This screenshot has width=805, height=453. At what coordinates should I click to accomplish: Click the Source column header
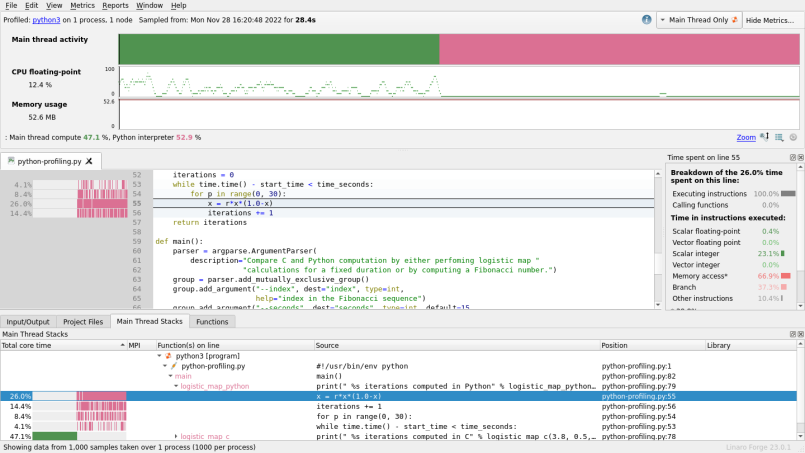tap(457, 345)
